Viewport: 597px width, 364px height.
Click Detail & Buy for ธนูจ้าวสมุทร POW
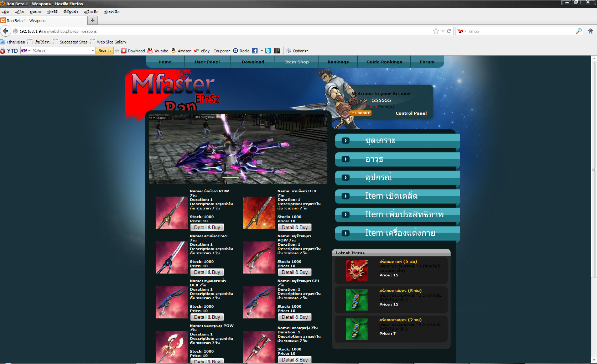click(x=295, y=272)
